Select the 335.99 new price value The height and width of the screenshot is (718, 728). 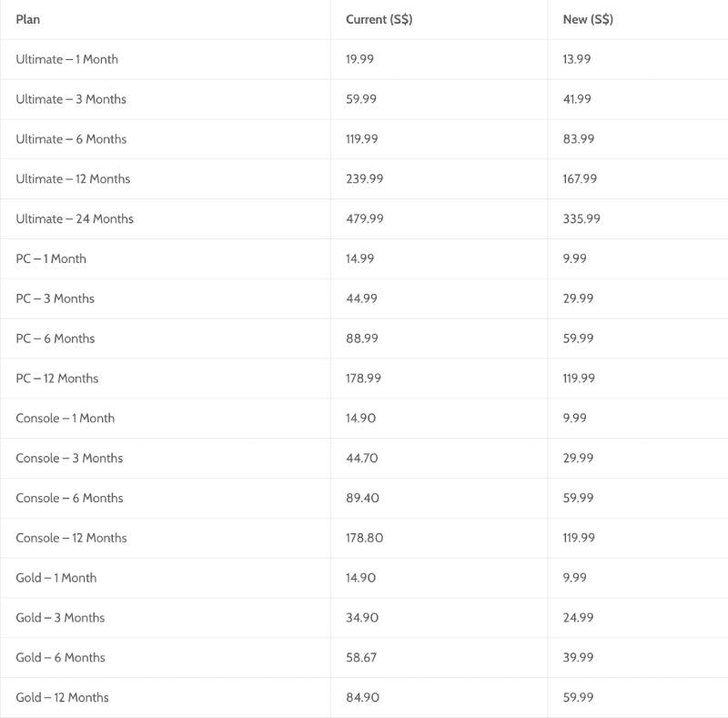coord(581,218)
